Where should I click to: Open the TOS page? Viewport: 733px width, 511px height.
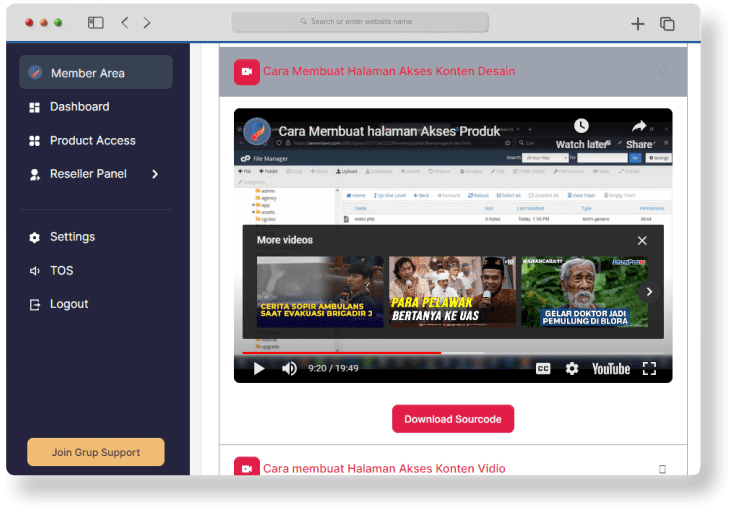click(x=61, y=271)
